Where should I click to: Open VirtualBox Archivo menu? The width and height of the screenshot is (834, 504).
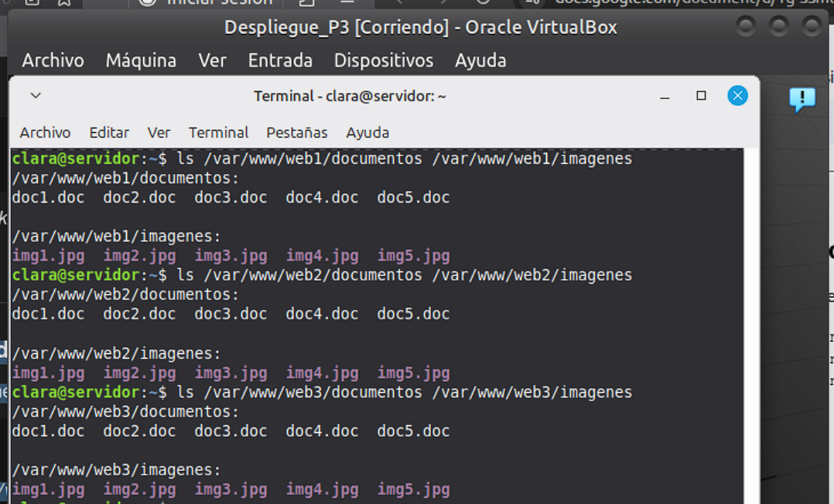(53, 60)
